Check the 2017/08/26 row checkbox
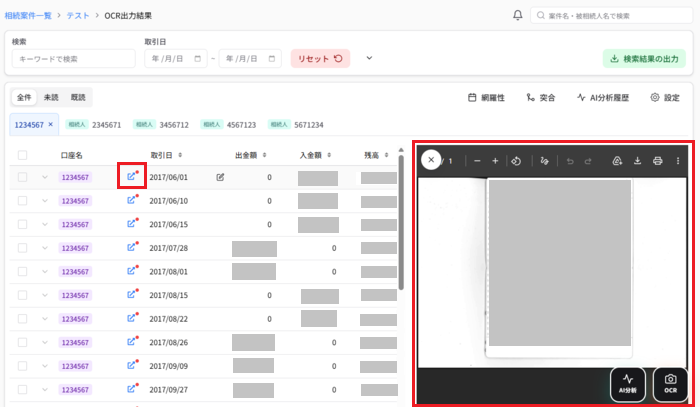 (x=22, y=343)
